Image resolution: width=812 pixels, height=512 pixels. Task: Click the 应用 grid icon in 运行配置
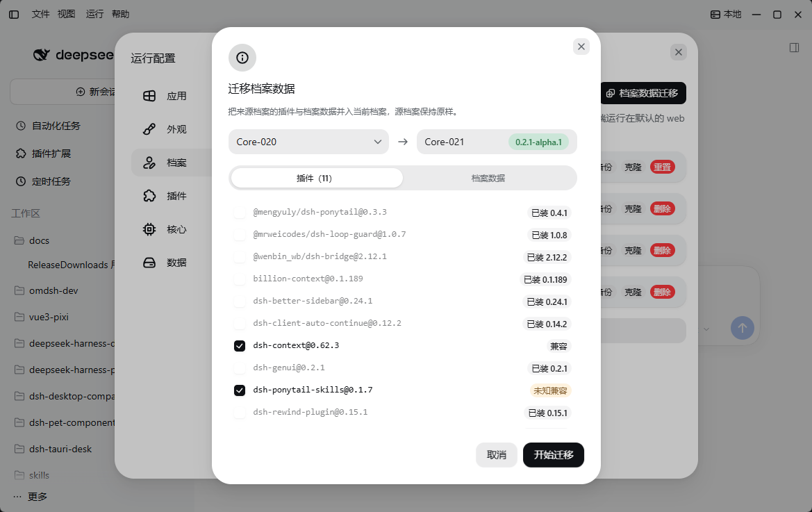(x=149, y=96)
